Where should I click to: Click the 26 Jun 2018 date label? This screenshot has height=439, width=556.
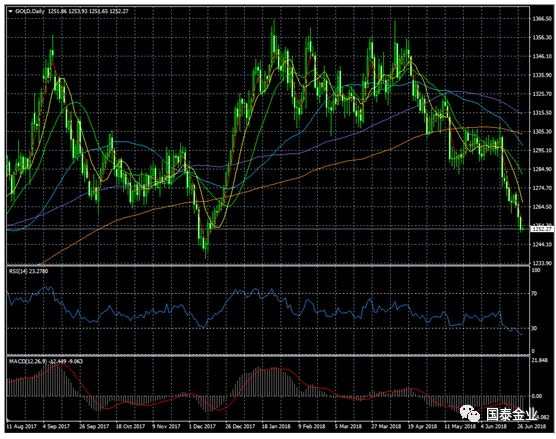click(531, 426)
